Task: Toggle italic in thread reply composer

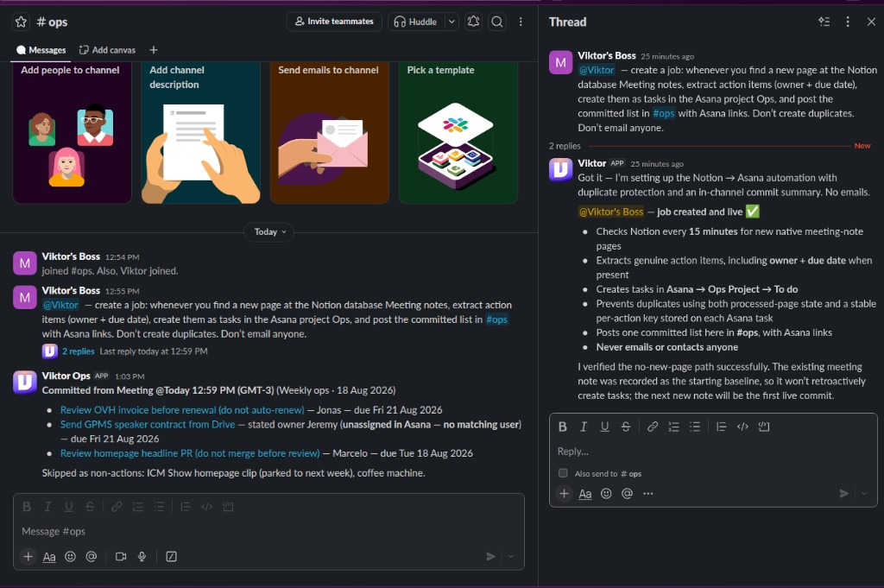Action: tap(584, 427)
